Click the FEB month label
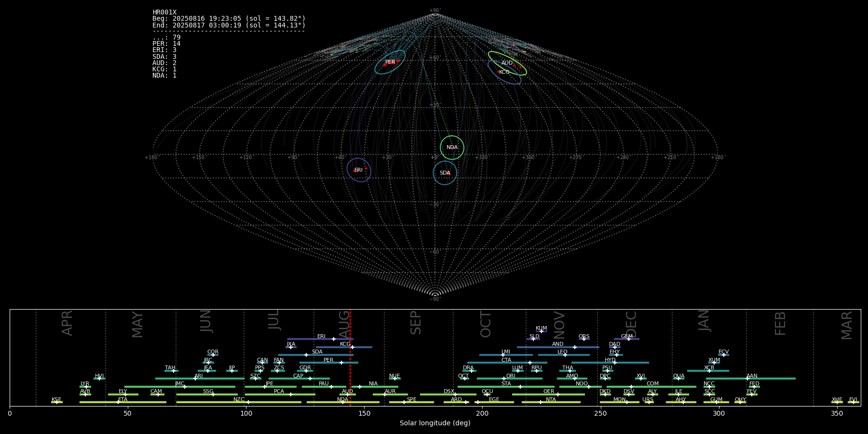Image resolution: width=868 pixels, height=434 pixels. pos(780,324)
